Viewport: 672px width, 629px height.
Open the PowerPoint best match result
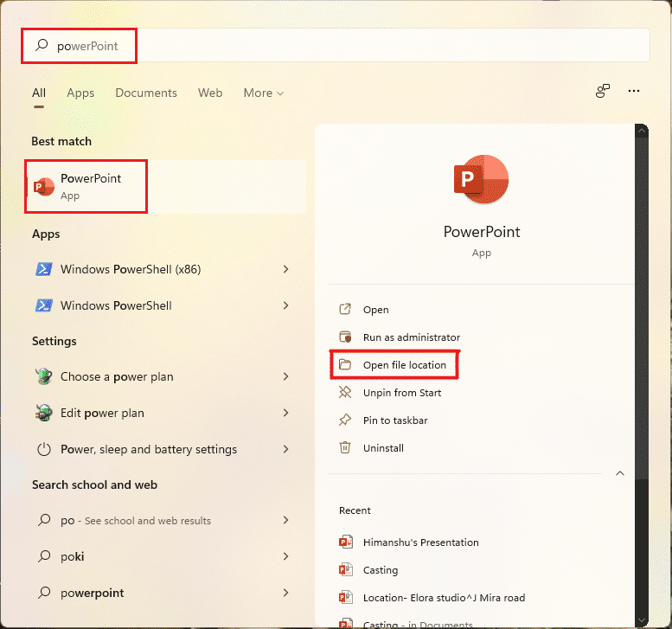[166, 187]
